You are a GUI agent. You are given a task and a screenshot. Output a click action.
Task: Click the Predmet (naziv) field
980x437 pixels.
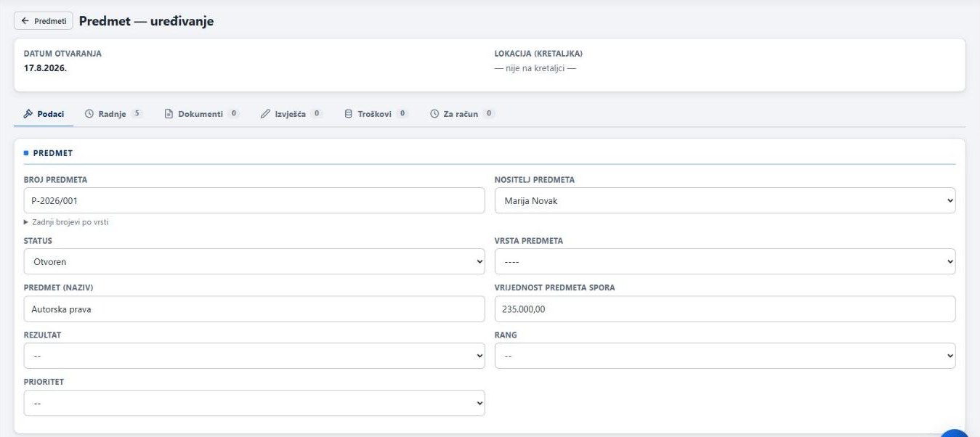click(254, 309)
